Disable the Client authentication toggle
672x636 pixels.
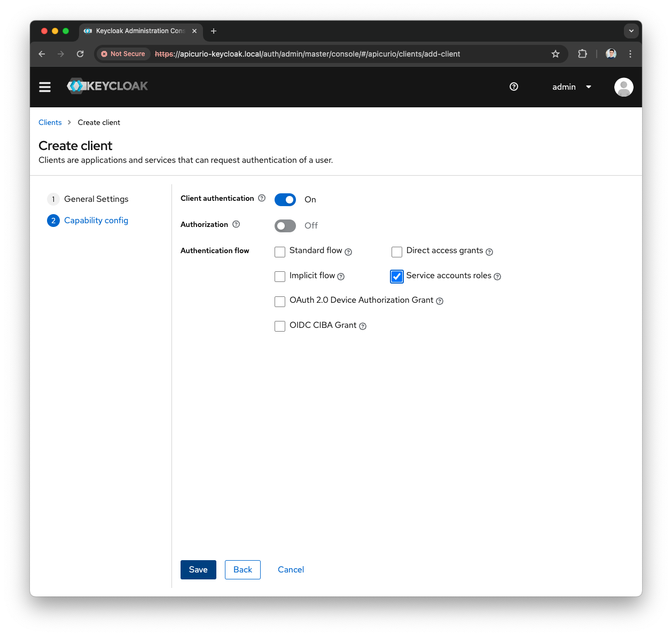pos(285,199)
